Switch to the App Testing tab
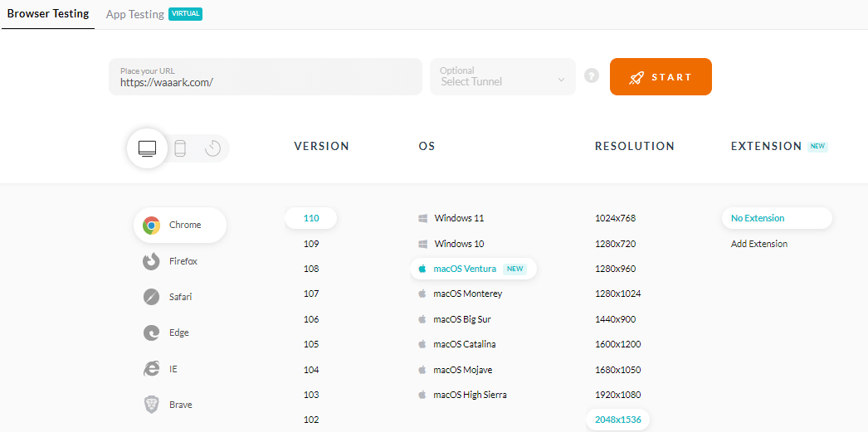This screenshot has height=432, width=868. tap(135, 14)
